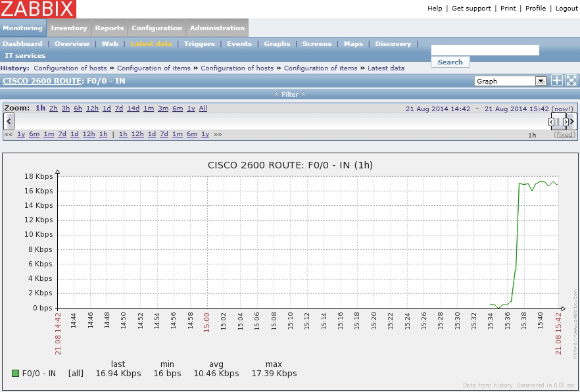Click the end date 21 Aug 2014 15:42 (now!)
580x392 pixels.
point(529,109)
